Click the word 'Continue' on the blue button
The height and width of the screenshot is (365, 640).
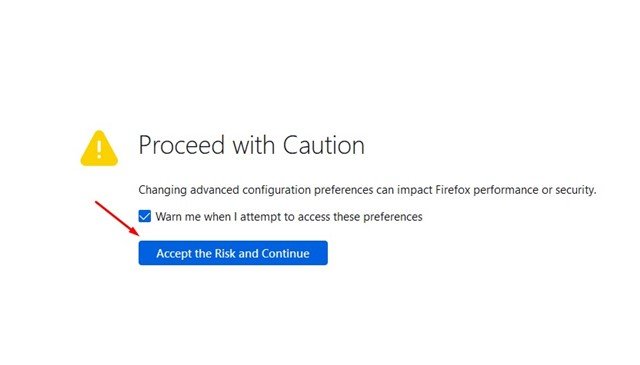point(285,253)
